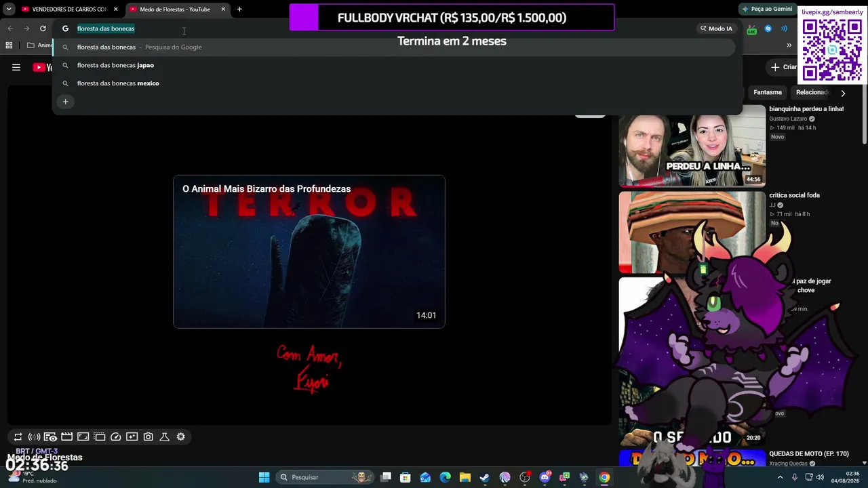Click the sparkle screen icon in overlay toolbar
This screenshot has width=868, height=488.
pyautogui.click(x=132, y=437)
